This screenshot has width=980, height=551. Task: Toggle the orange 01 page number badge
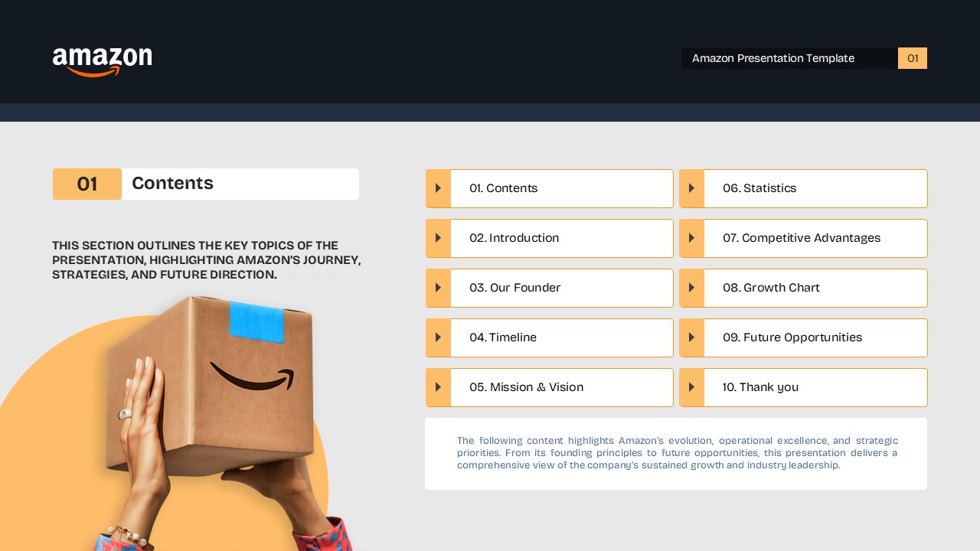click(x=913, y=58)
